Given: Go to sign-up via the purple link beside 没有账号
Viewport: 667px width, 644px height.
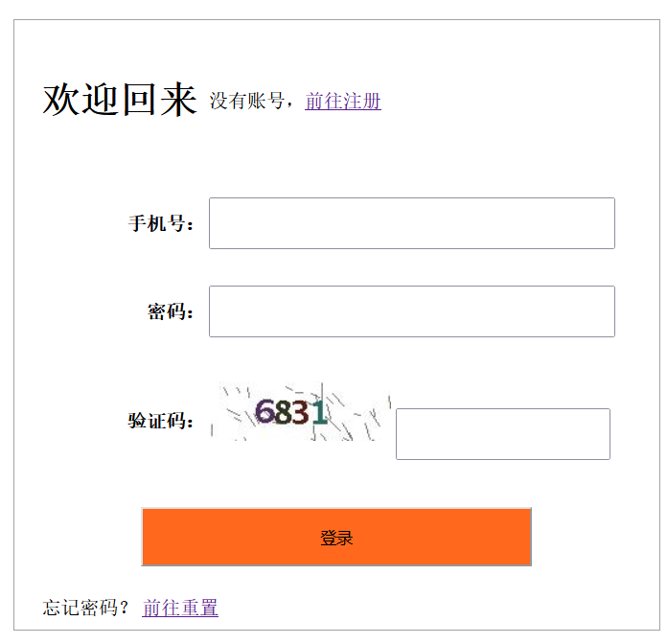Looking at the screenshot, I should pos(343,101).
